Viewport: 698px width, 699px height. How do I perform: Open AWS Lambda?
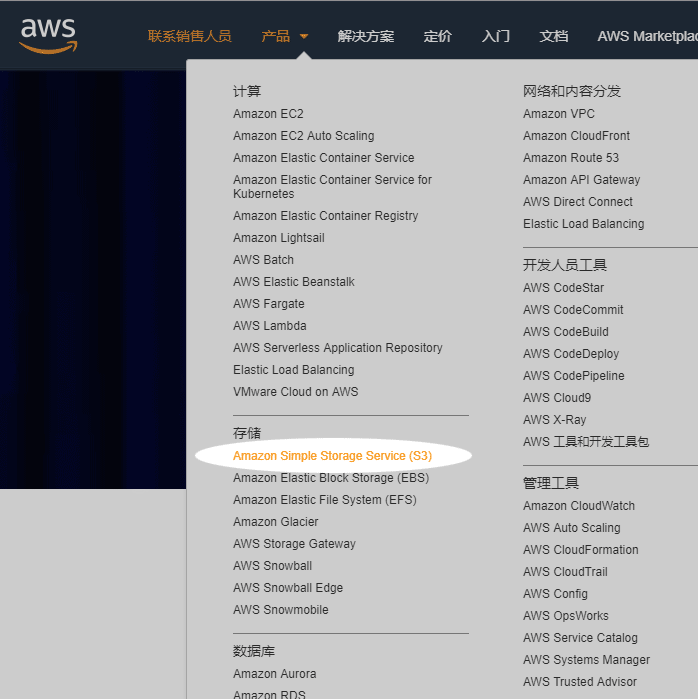270,325
